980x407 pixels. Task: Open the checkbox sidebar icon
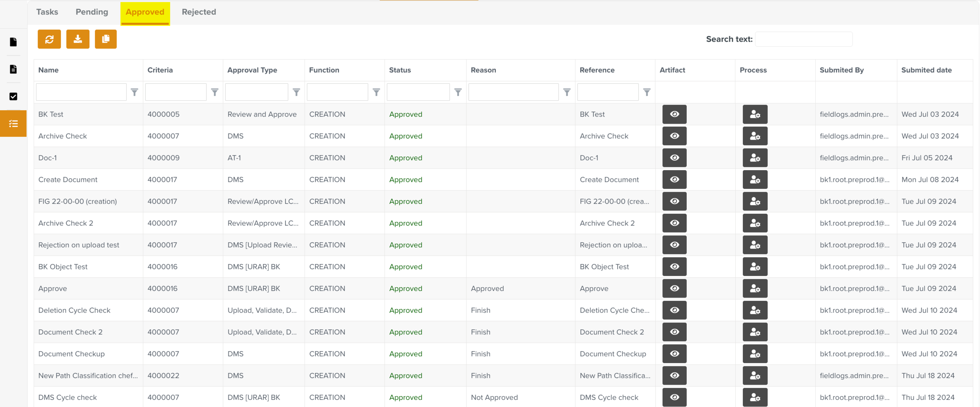click(x=13, y=96)
